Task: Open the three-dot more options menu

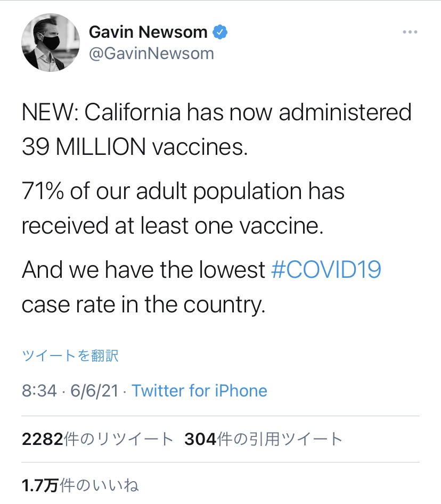Action: 410,32
